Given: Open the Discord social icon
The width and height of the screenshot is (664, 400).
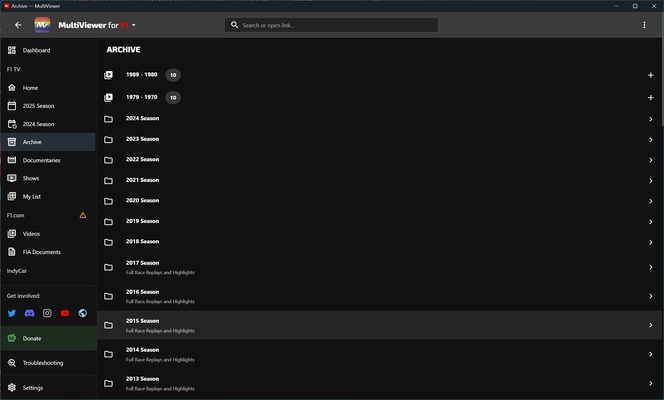Looking at the screenshot, I should point(29,313).
